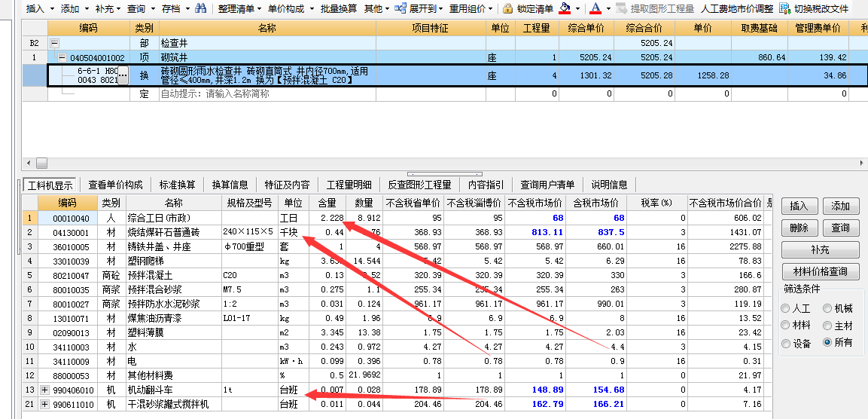This screenshot has width=868, height=419.
Task: Open the 换算信息 tab
Action: coord(230,185)
